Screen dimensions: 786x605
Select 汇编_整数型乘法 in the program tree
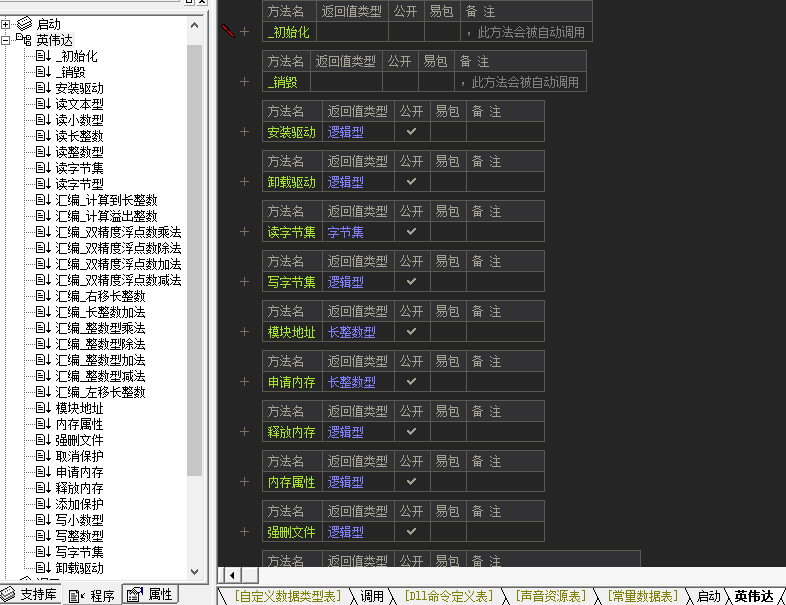(x=100, y=328)
